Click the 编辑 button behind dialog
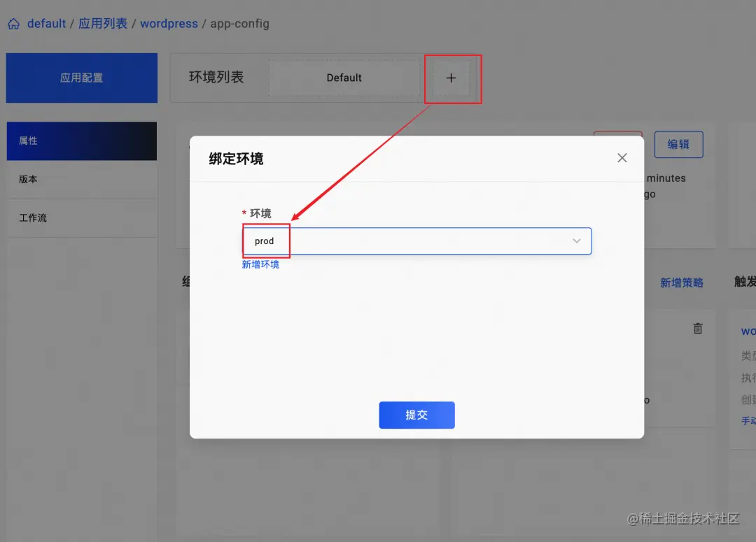Screen dimensions: 756x542 [x=678, y=144]
